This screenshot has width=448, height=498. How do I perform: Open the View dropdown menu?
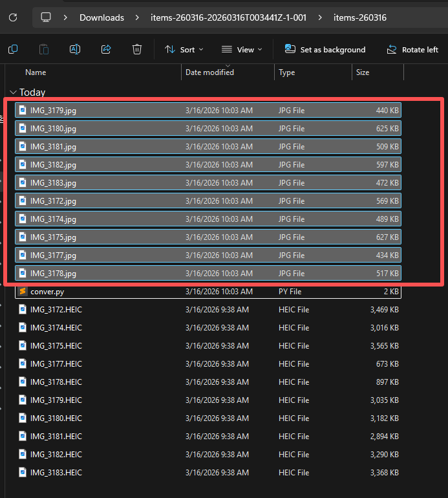(242, 49)
